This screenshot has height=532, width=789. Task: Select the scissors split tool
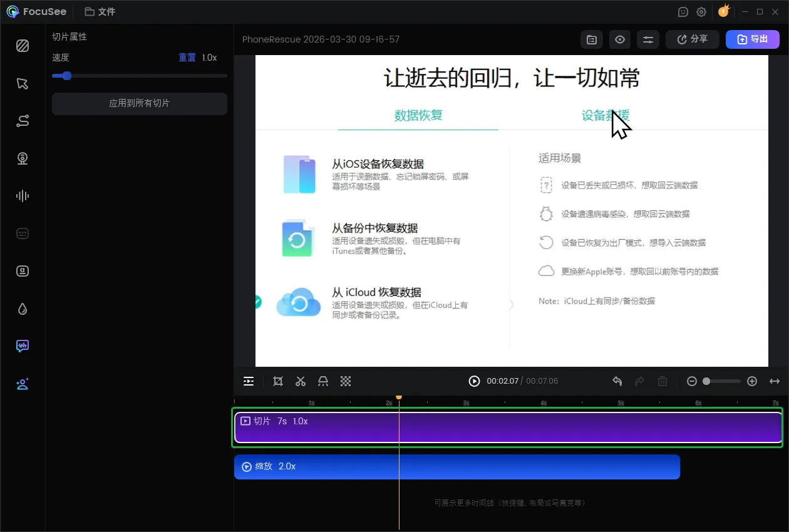(x=301, y=381)
